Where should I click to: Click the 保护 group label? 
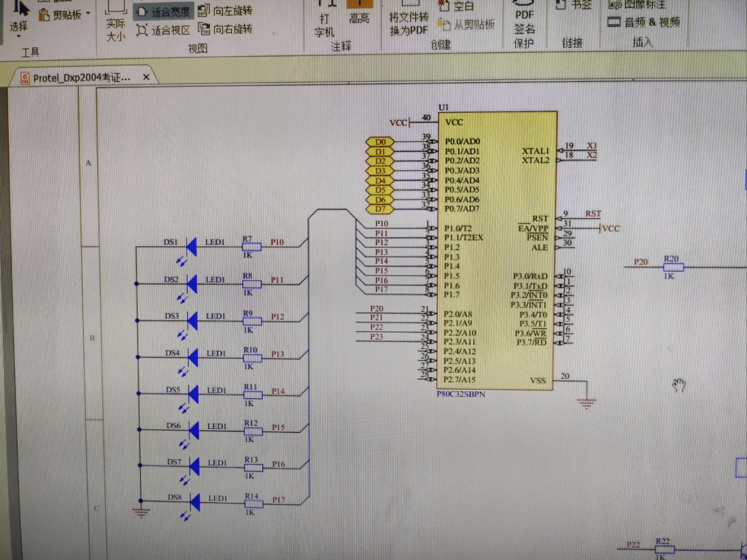[523, 43]
